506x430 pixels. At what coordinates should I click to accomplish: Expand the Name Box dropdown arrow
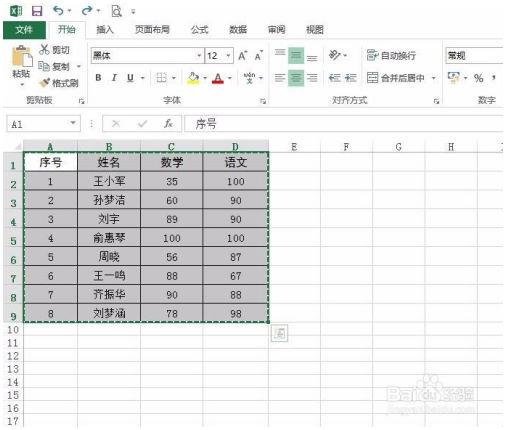tap(73, 124)
